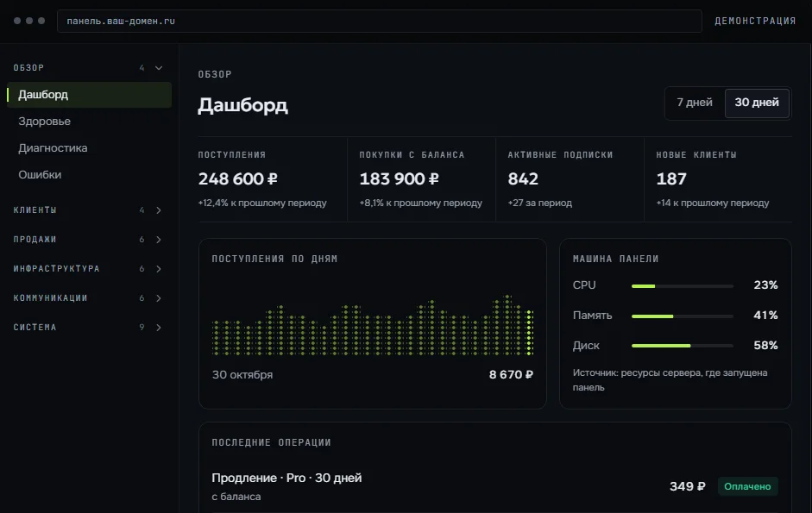Viewport: 812px width, 513px height.
Task: Click the 183 900 ₽ покупки value
Action: coord(399,179)
